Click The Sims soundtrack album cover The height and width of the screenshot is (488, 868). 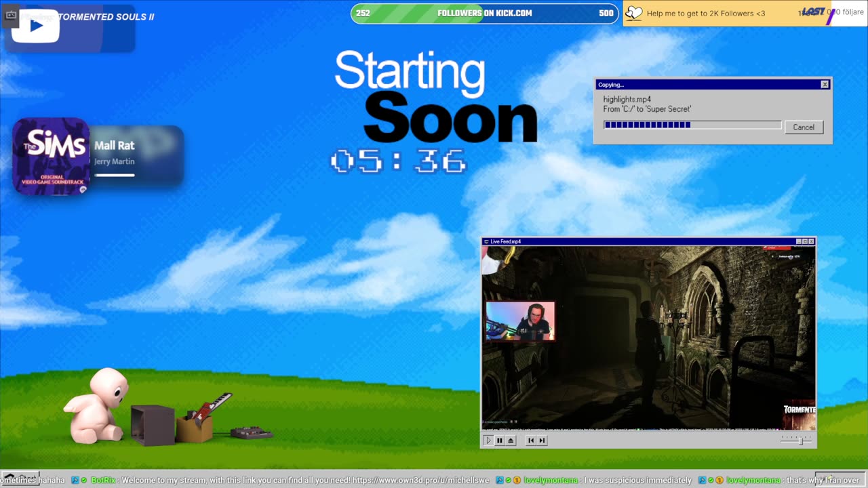(51, 157)
